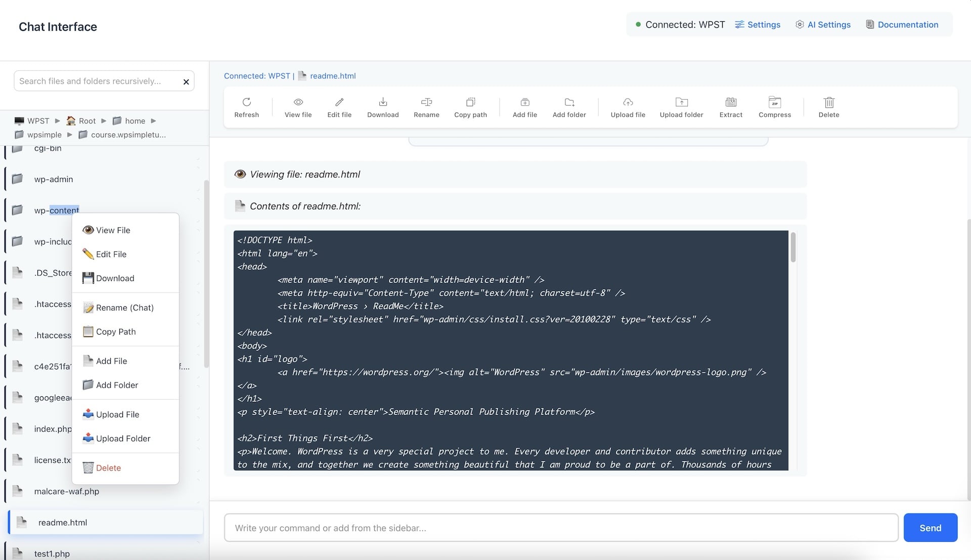
Task: Click the Rename toolbar icon
Action: point(426,102)
